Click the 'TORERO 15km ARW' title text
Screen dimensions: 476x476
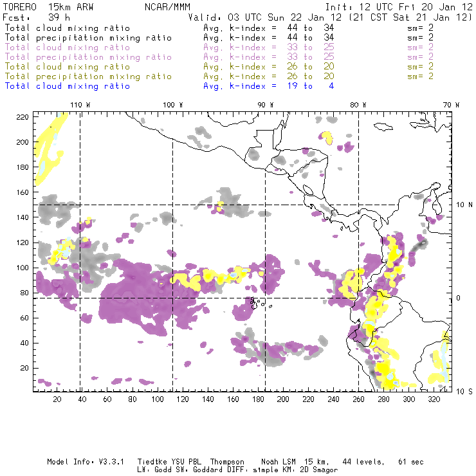pos(48,7)
